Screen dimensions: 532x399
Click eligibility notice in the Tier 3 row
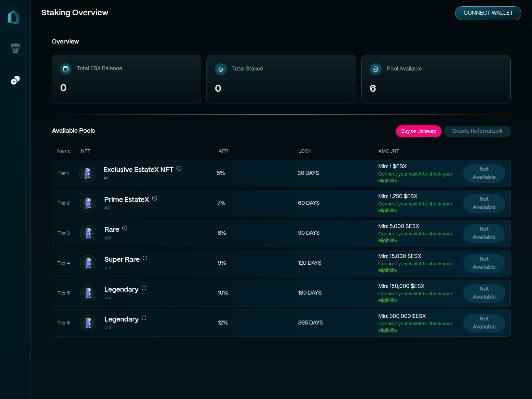pyautogui.click(x=415, y=237)
